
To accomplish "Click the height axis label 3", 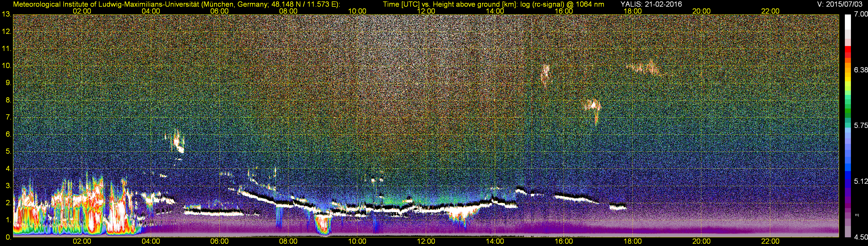I will point(8,186).
